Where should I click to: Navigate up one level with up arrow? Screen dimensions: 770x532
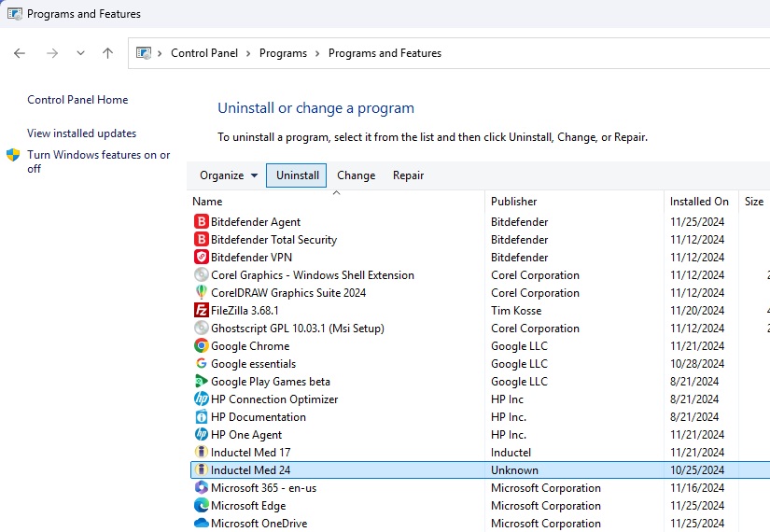point(107,53)
